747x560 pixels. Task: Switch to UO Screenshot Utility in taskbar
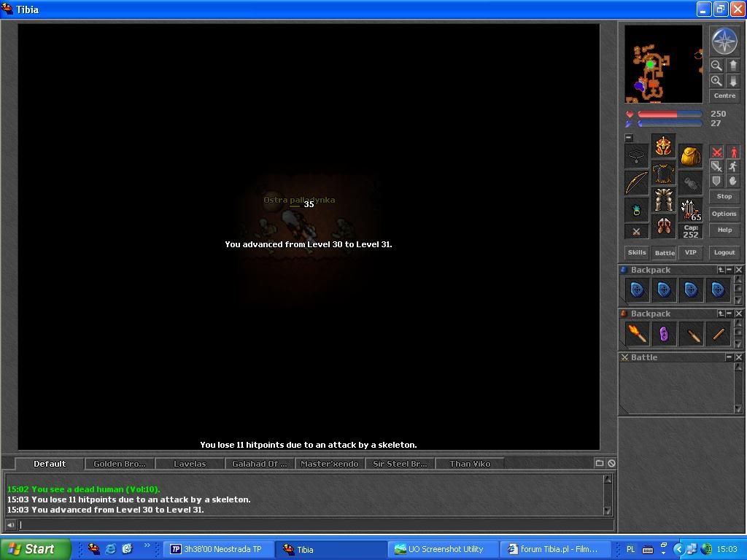[442, 550]
